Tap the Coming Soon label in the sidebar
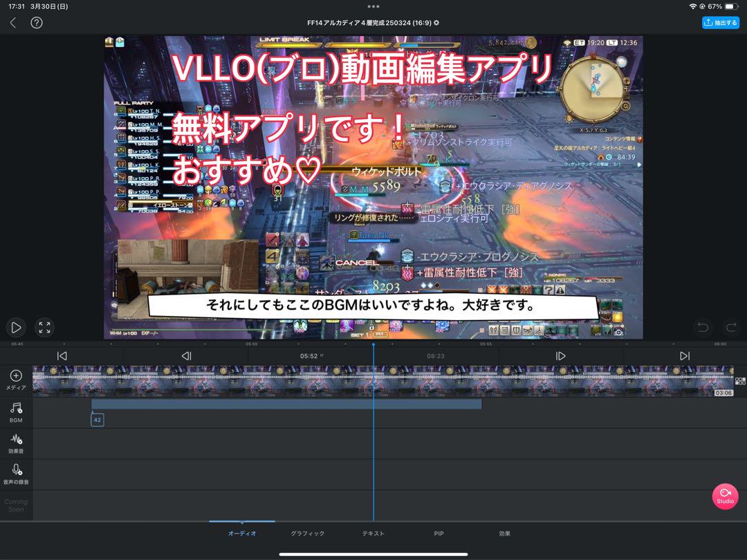The image size is (747, 560). [x=16, y=505]
